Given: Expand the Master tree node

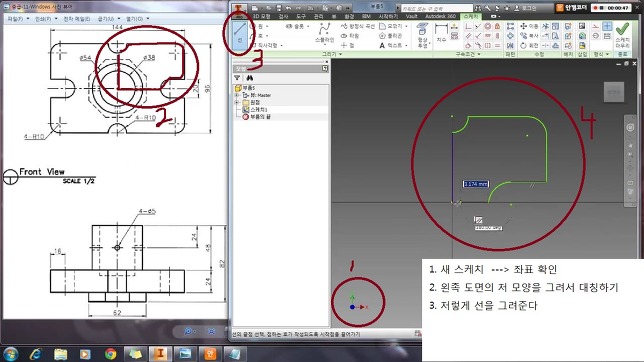Looking at the screenshot, I should pos(237,95).
